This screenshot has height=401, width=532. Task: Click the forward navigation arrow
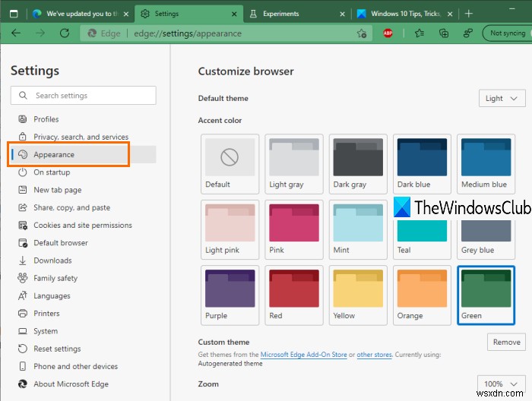40,33
